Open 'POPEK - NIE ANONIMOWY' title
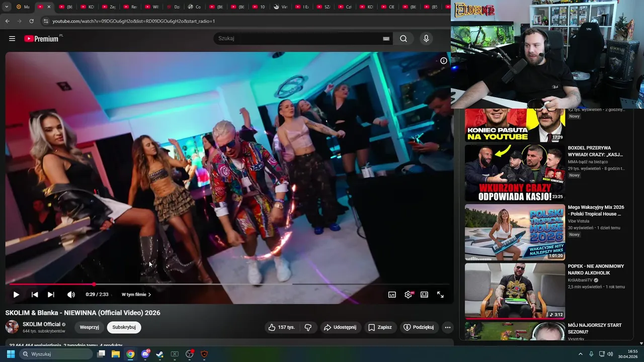This screenshot has width=644, height=362. [596, 269]
